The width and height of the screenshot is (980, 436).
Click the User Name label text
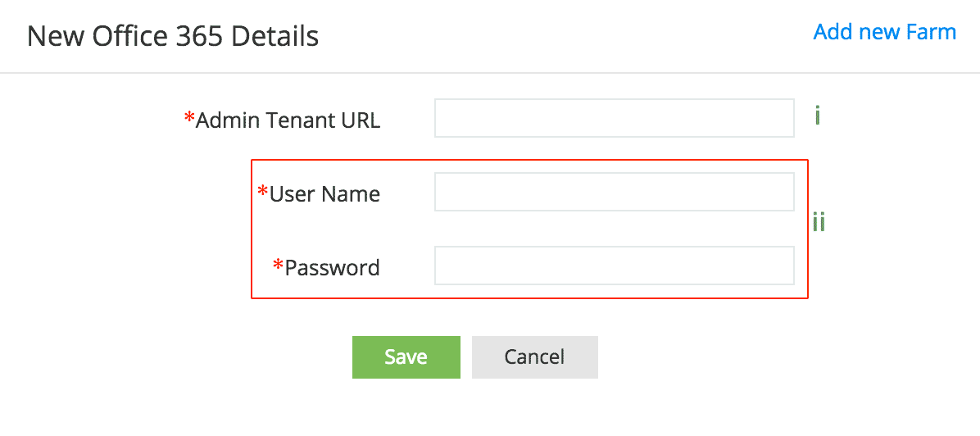tap(324, 194)
